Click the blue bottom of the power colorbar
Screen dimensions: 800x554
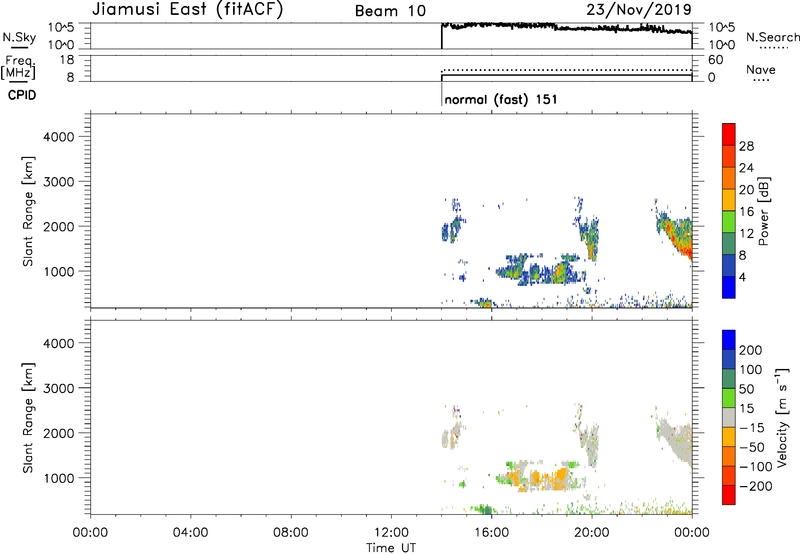(x=729, y=287)
